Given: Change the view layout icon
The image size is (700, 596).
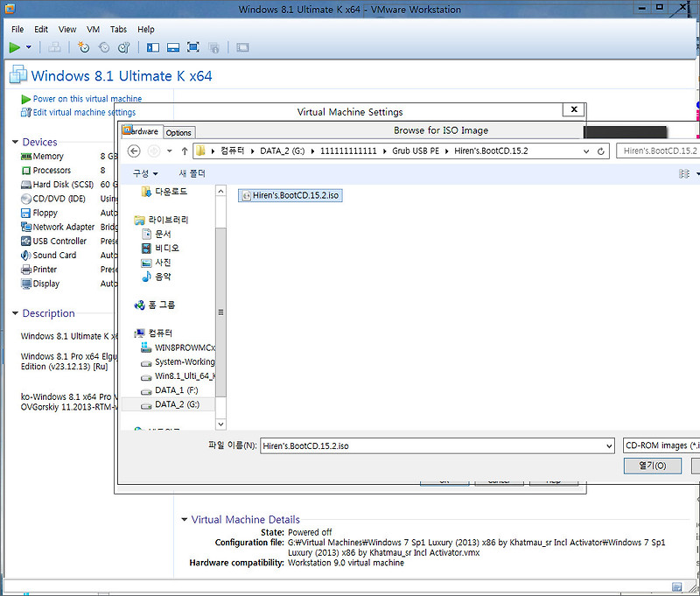Looking at the screenshot, I should coord(684,173).
